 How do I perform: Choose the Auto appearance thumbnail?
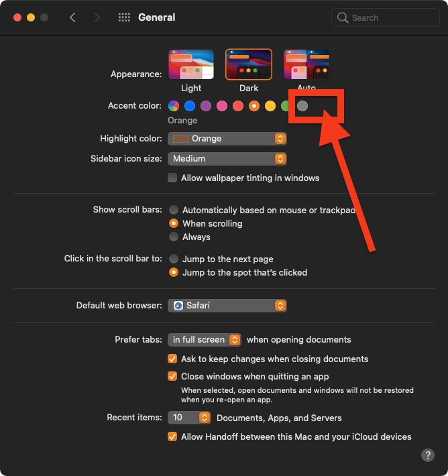pos(306,64)
